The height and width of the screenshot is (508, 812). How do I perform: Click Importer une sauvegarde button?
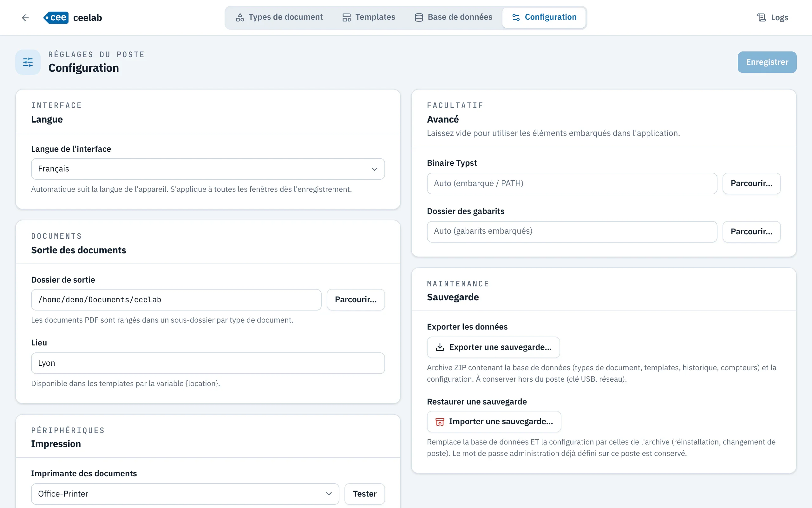[x=494, y=422]
